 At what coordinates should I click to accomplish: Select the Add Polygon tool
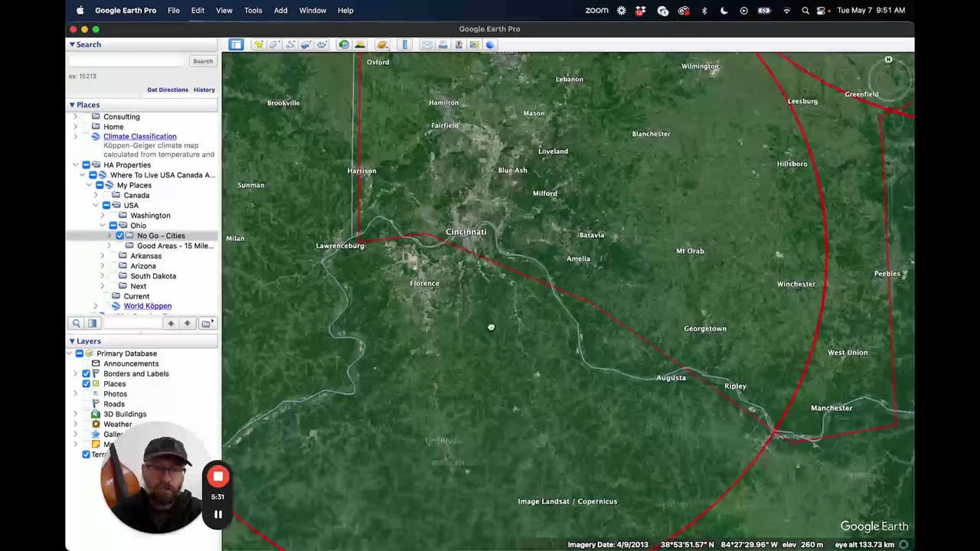(x=274, y=44)
